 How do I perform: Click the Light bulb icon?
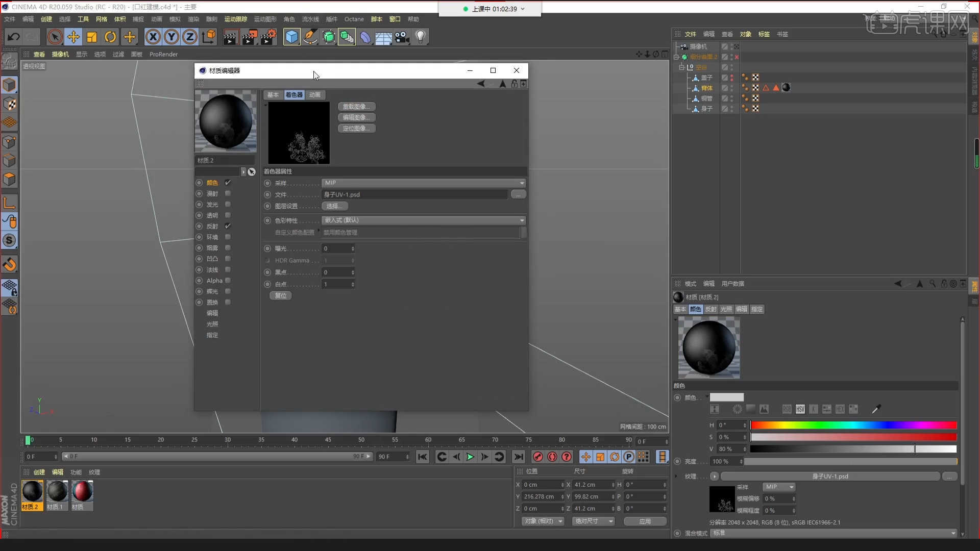421,37
